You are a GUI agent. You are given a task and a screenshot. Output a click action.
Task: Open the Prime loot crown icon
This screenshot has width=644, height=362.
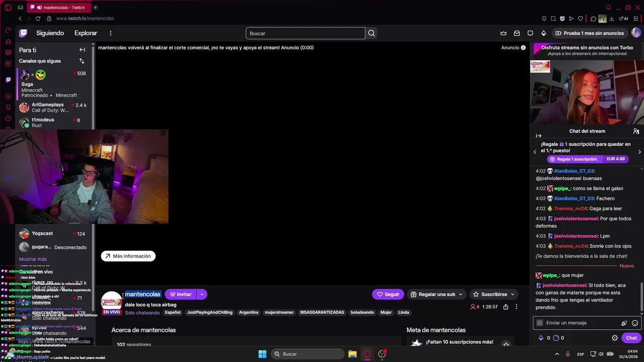point(503,33)
